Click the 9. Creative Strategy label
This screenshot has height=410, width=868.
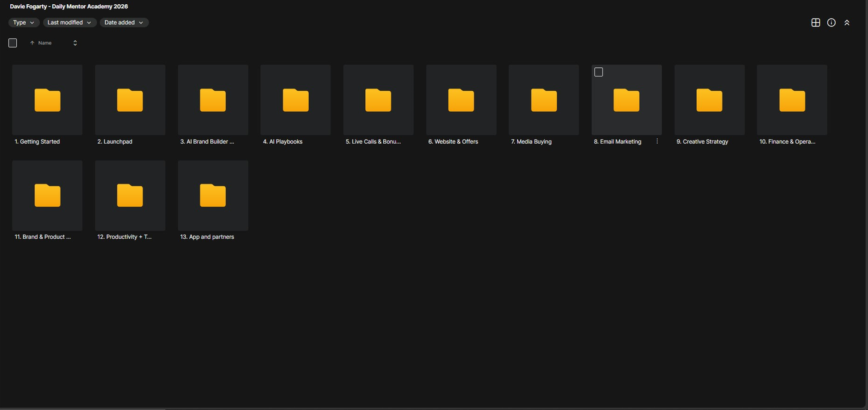702,142
